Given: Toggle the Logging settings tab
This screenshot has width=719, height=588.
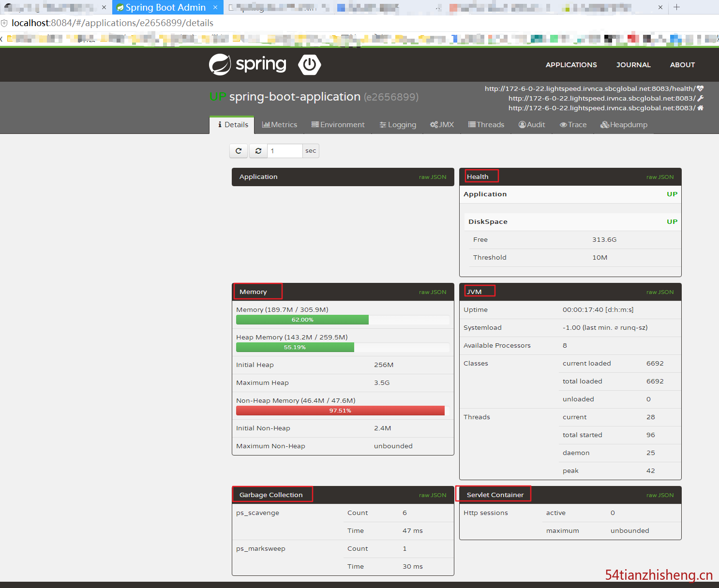Looking at the screenshot, I should [397, 124].
